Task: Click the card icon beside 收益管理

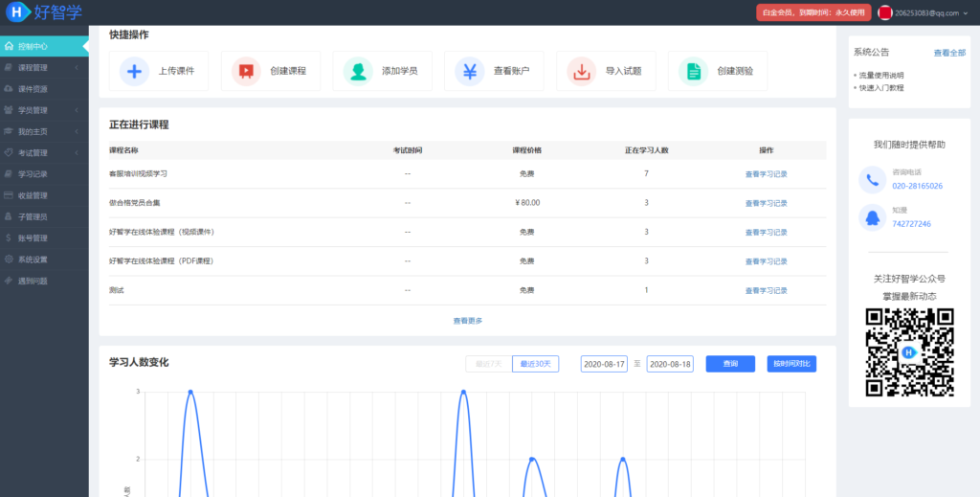Action: pyautogui.click(x=9, y=195)
